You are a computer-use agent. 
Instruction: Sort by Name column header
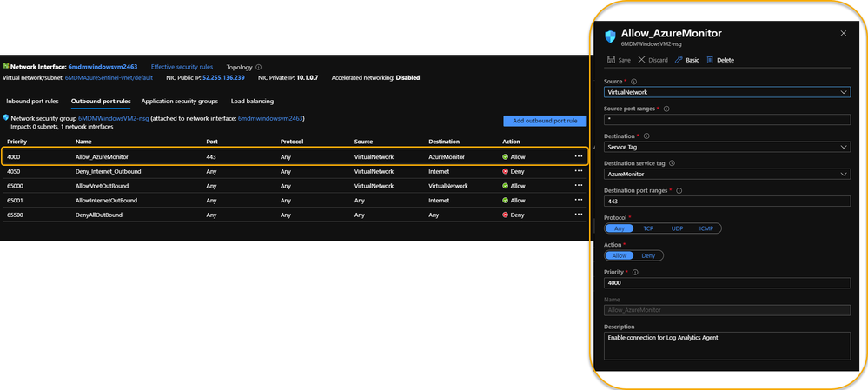coord(83,142)
